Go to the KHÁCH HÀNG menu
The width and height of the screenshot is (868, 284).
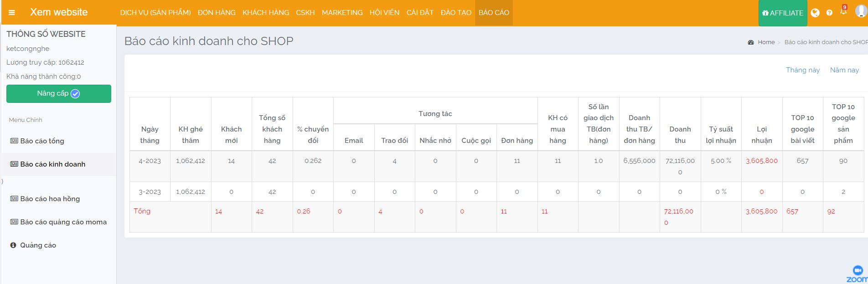click(x=266, y=13)
